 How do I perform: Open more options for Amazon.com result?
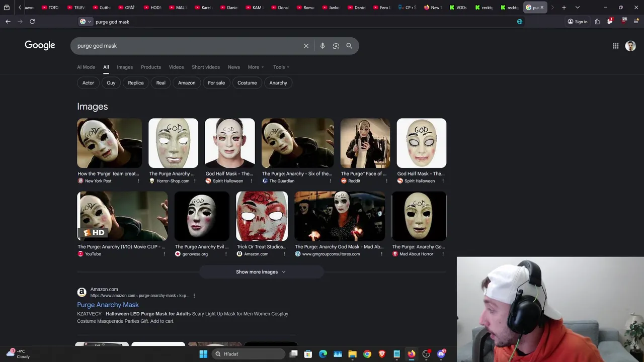(194, 296)
